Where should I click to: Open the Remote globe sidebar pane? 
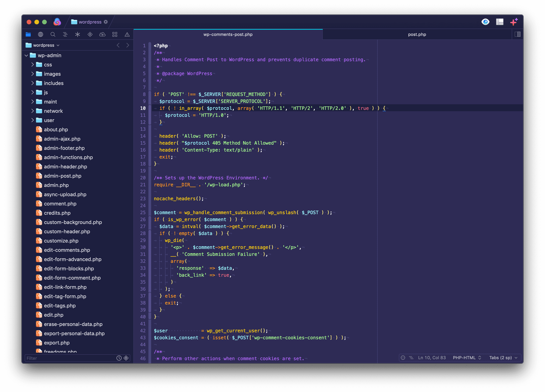(41, 34)
